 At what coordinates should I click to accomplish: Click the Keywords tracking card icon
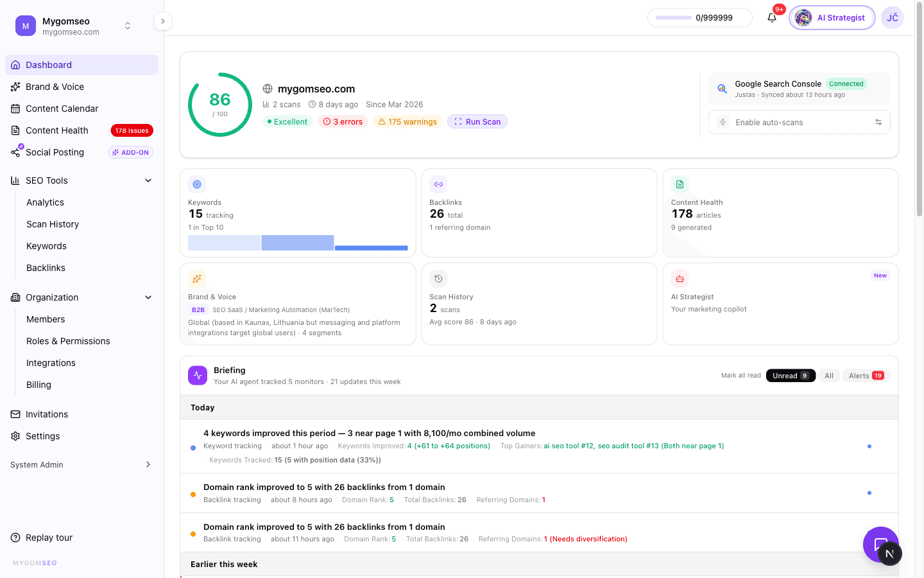[x=197, y=184]
